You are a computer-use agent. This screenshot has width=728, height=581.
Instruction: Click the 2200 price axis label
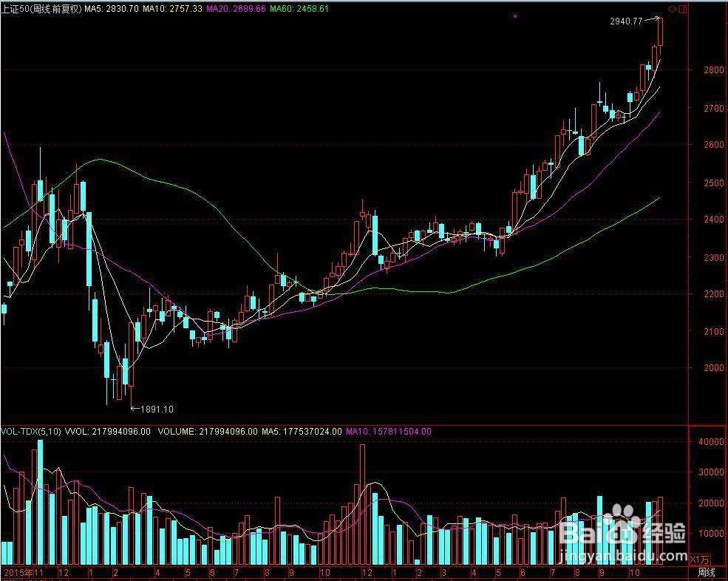point(714,294)
